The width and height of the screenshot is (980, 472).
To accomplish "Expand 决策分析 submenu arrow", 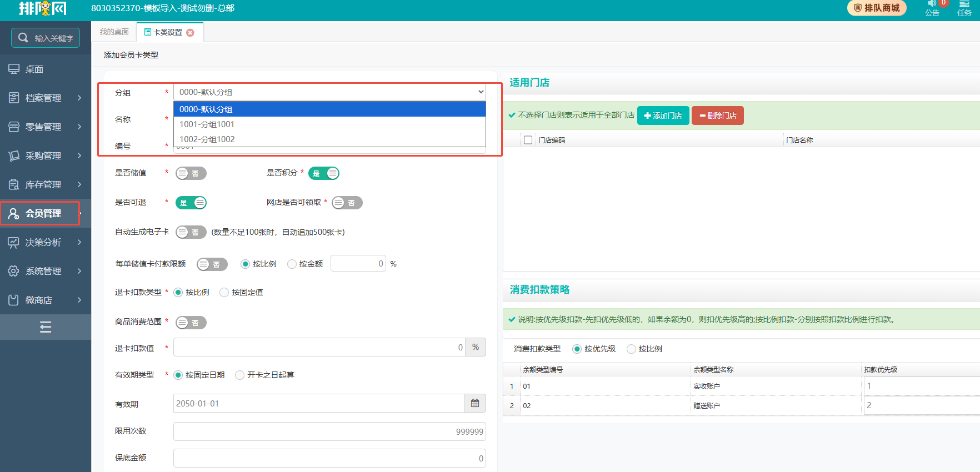I will [x=79, y=242].
